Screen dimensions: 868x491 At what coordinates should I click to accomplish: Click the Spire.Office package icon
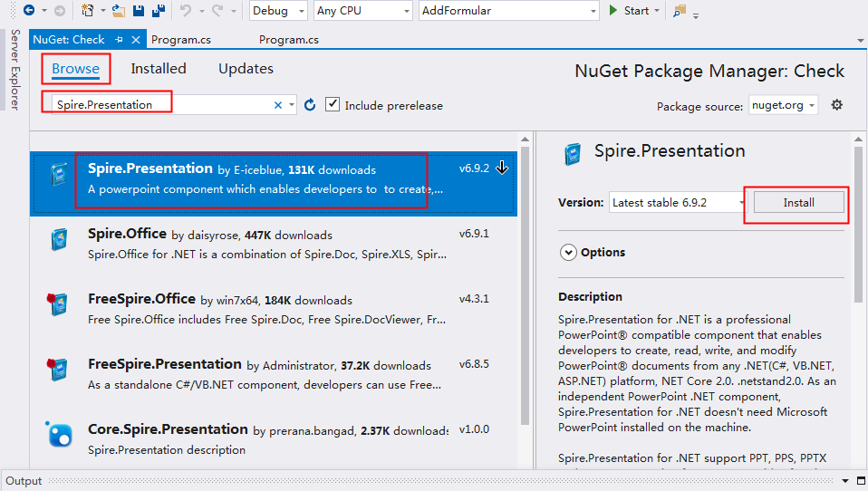pyautogui.click(x=59, y=239)
